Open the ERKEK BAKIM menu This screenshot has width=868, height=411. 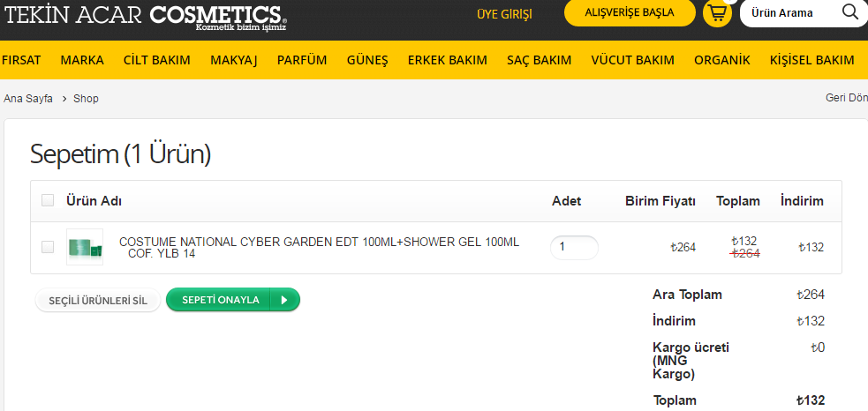[x=448, y=60]
